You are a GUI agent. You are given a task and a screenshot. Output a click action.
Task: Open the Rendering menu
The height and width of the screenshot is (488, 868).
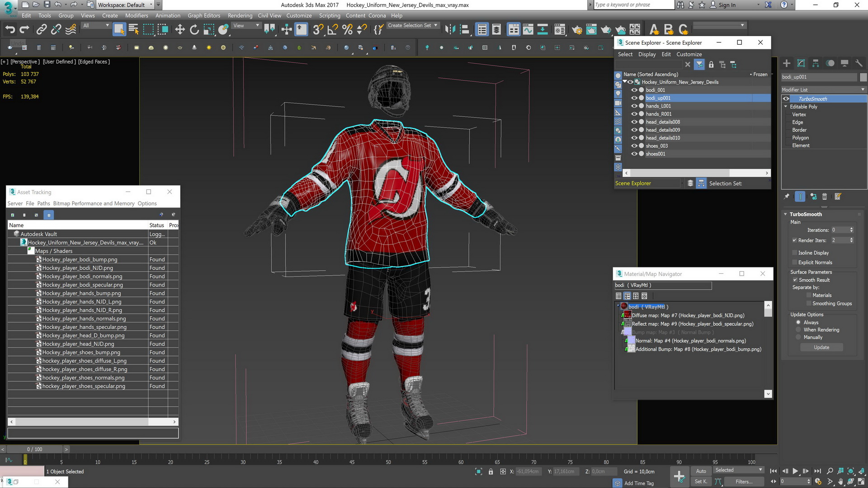tap(240, 15)
